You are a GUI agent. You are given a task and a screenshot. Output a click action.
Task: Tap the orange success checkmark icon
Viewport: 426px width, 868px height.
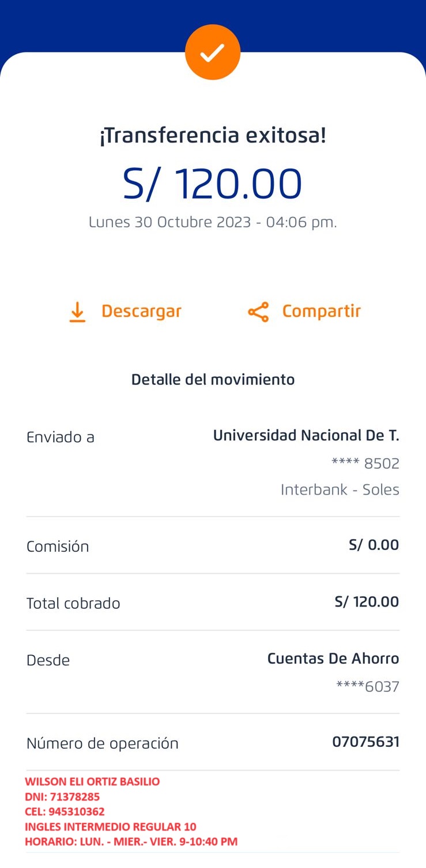pos(213,53)
